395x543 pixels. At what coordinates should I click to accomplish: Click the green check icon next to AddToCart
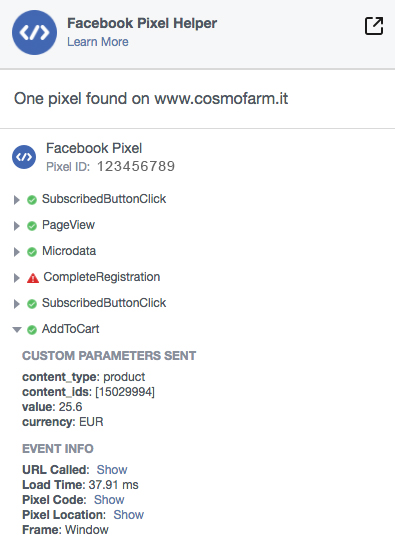[32, 330]
